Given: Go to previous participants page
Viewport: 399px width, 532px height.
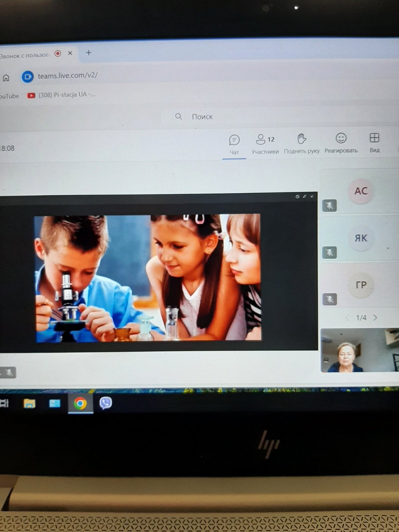Looking at the screenshot, I should tap(348, 318).
